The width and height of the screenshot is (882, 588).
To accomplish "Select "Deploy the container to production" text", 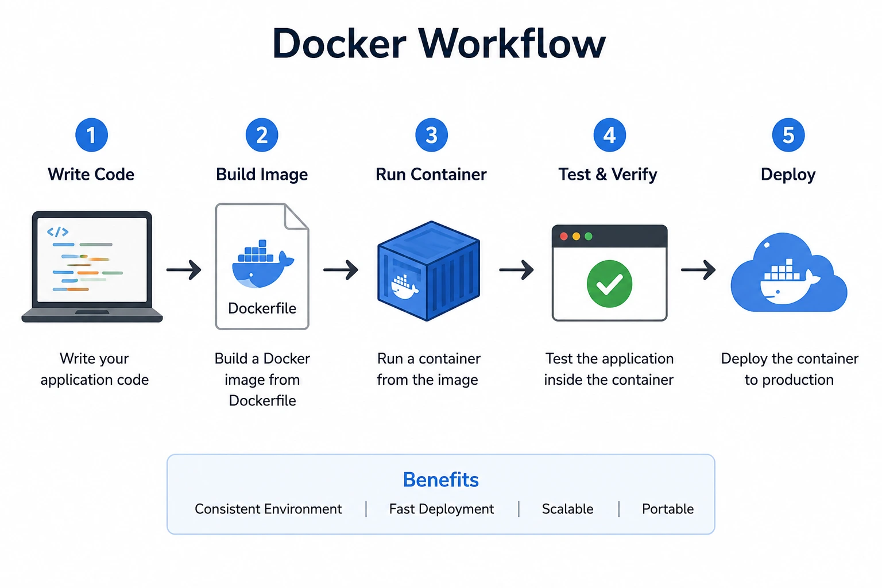I will [790, 369].
